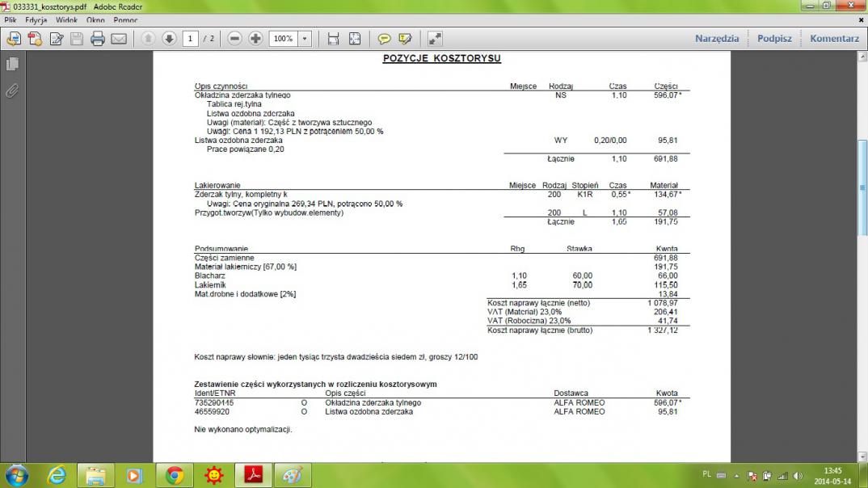Viewport: 868px width, 488px height.
Task: Open Windows Media Player taskbar icon
Action: tap(134, 475)
